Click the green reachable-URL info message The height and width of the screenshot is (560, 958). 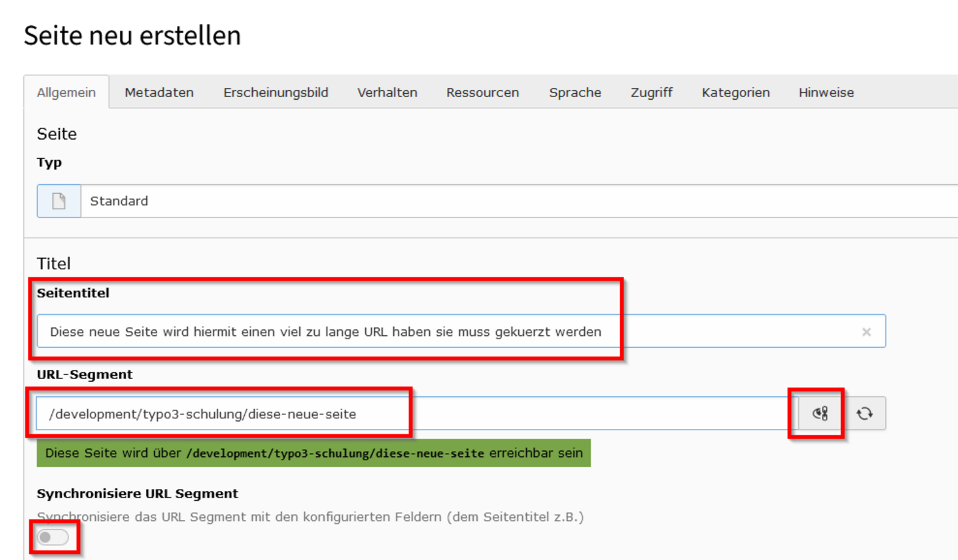point(313,453)
